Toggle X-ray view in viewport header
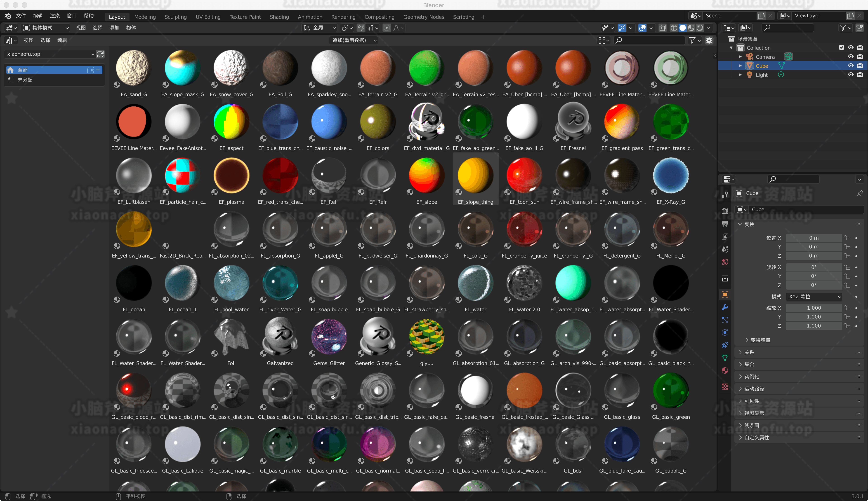This screenshot has width=868, height=501. coord(663,28)
